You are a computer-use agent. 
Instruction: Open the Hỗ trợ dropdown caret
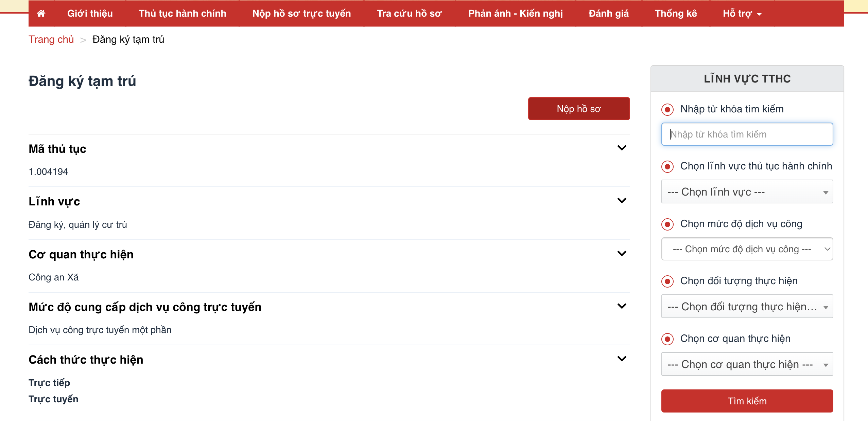coord(759,14)
